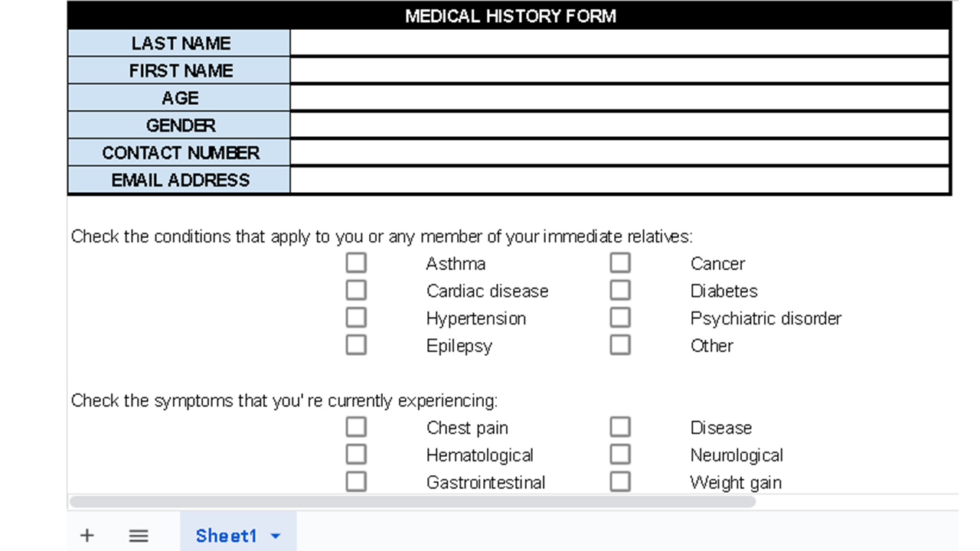Viewport: 980px width, 551px height.
Task: Mark the Epilepsy checkbox
Action: (x=356, y=345)
